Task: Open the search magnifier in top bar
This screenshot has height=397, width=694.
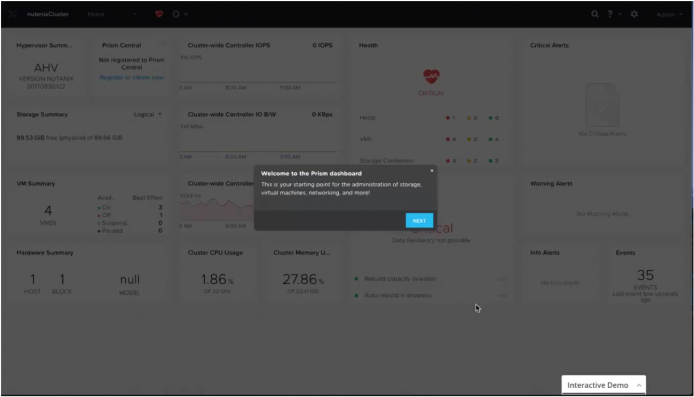Action: 595,14
